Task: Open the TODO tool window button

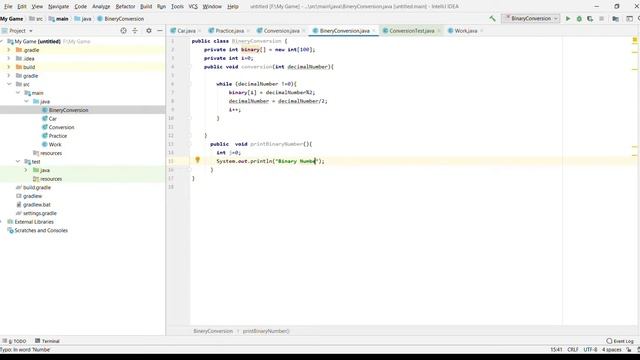Action: (14, 341)
